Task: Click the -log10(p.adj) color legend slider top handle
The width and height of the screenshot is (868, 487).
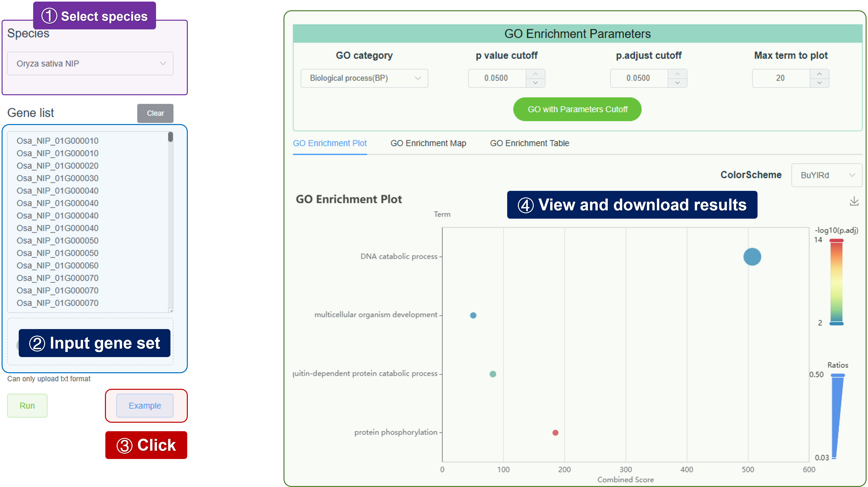Action: 836,241
